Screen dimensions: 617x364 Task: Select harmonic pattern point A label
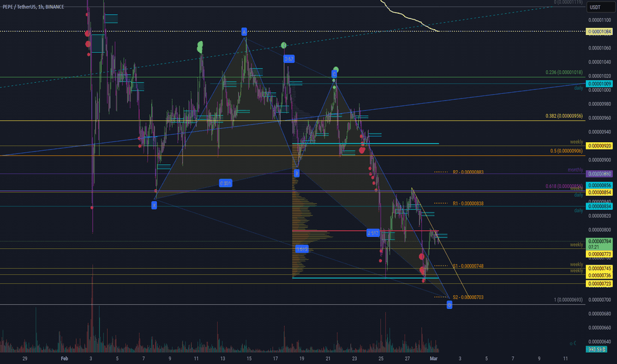244,32
